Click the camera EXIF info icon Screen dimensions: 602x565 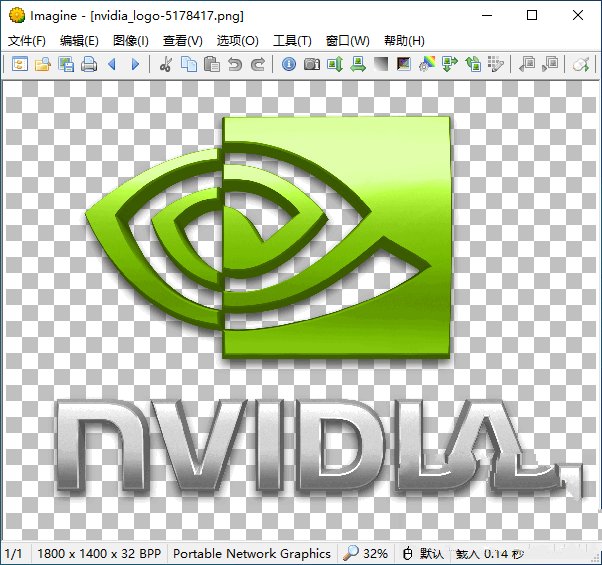312,64
